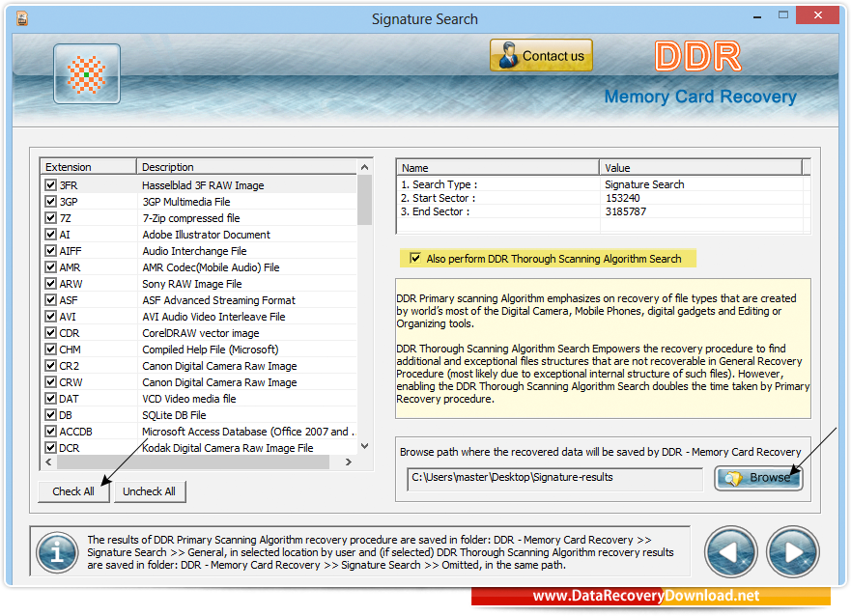Toggle the AVI extension checkbox
The image size is (851, 616).
(x=51, y=316)
